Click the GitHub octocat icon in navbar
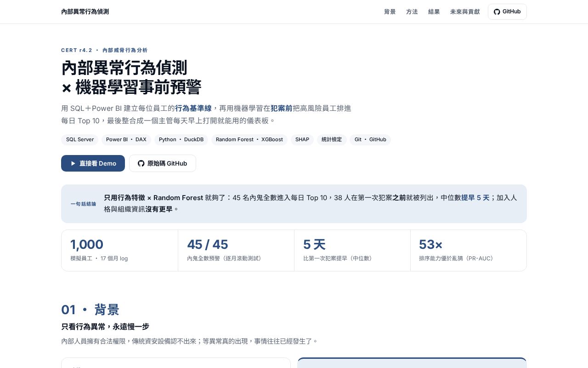588x368 pixels. (497, 11)
